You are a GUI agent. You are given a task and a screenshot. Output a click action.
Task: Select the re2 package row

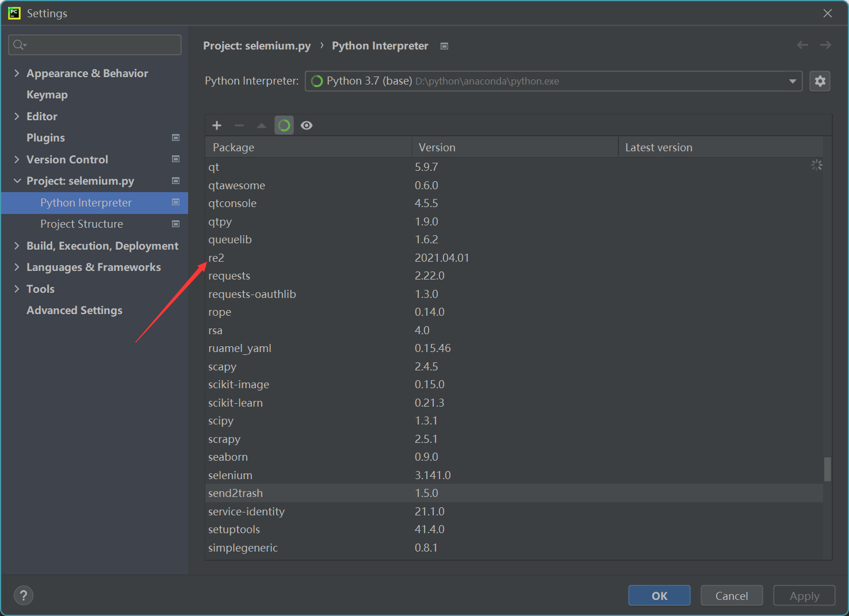click(x=514, y=258)
